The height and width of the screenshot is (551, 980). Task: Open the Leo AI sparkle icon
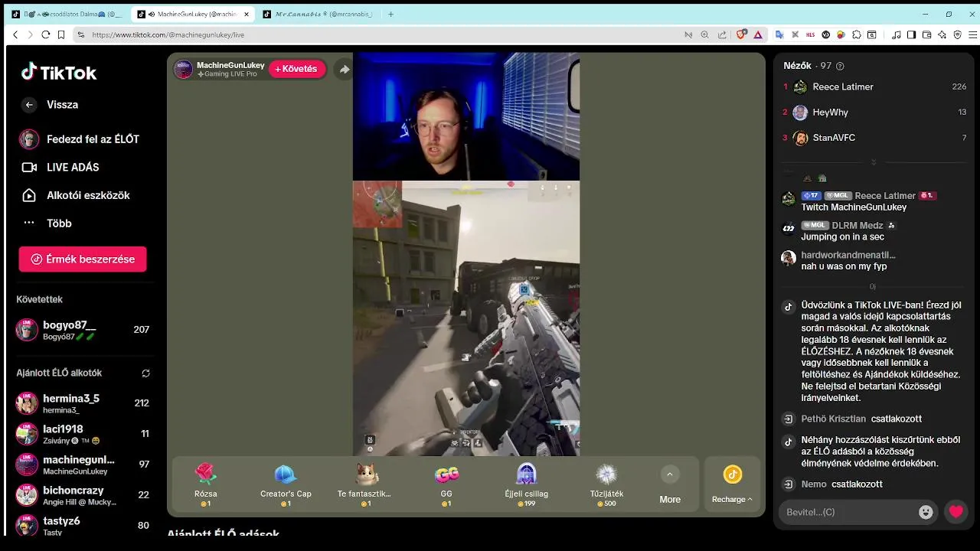tap(942, 34)
